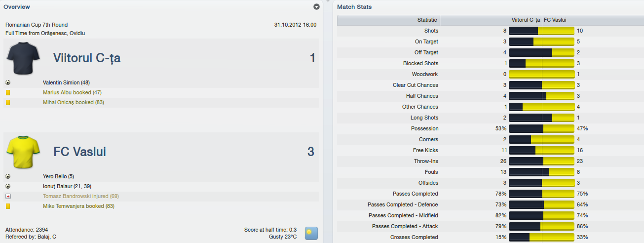The width and height of the screenshot is (644, 243).
Task: Click yellow card icon beside Marius Albu
Action: [x=8, y=92]
